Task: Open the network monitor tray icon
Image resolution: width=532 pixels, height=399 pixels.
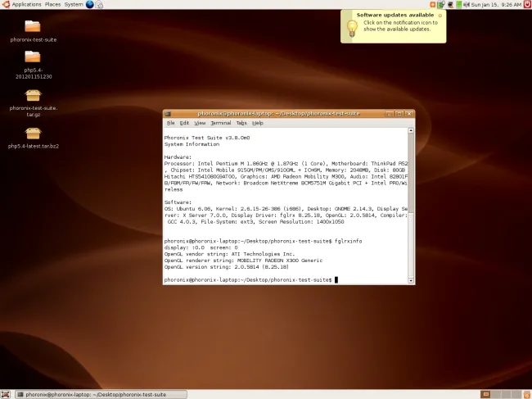Action: (450, 4)
